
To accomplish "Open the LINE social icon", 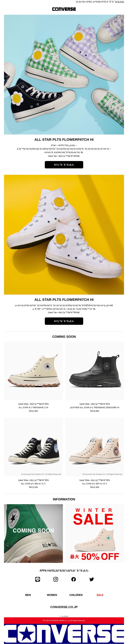I will [x=38, y=579].
